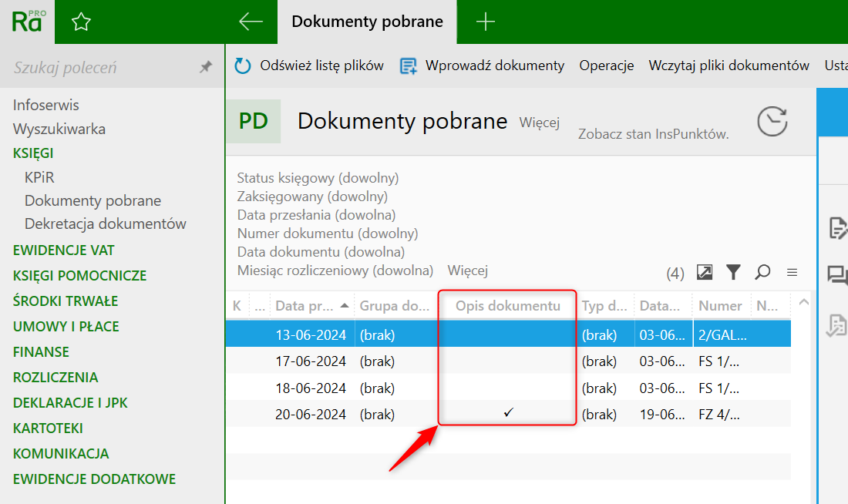Expand FINANSE section
Viewport: 848px width, 504px height.
41,352
